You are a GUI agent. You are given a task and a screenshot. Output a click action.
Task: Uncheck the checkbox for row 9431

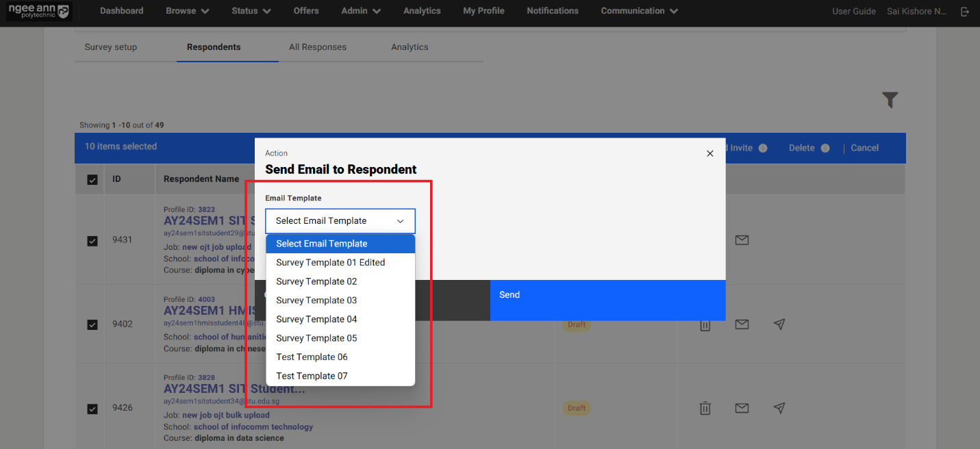pos(92,241)
